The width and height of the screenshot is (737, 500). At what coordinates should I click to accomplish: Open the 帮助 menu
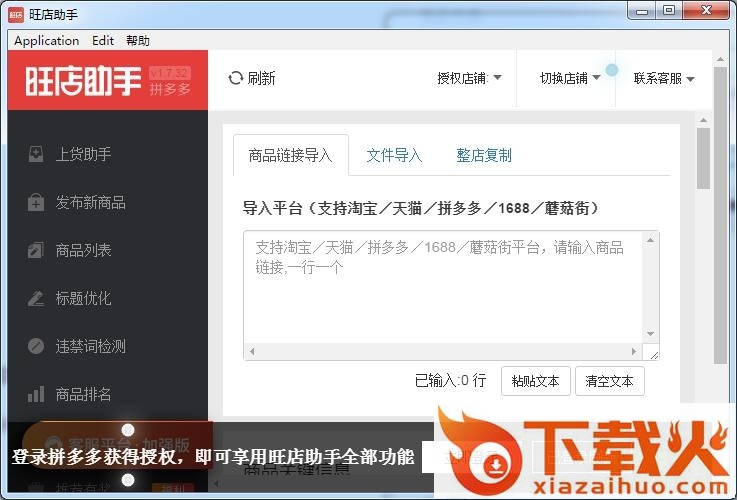point(138,41)
